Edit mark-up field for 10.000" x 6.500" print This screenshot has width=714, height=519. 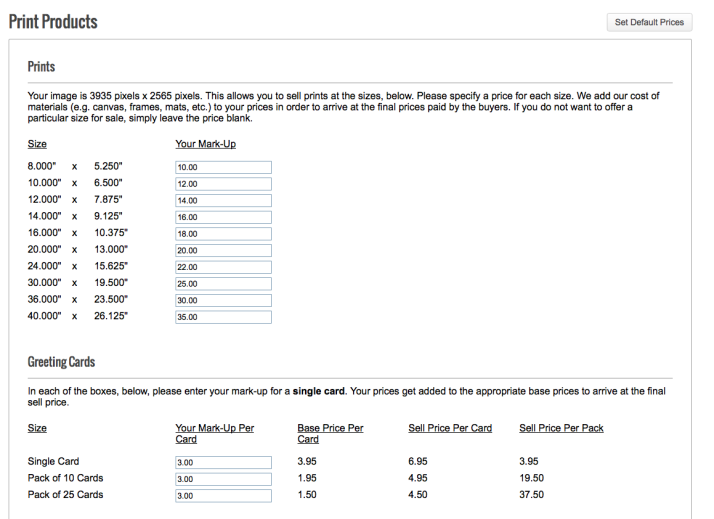(x=223, y=184)
